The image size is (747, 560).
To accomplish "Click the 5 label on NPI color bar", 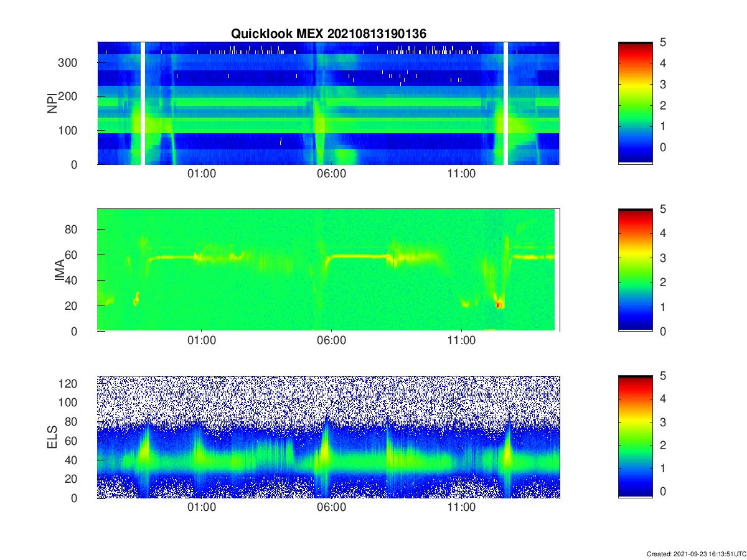I will [662, 42].
